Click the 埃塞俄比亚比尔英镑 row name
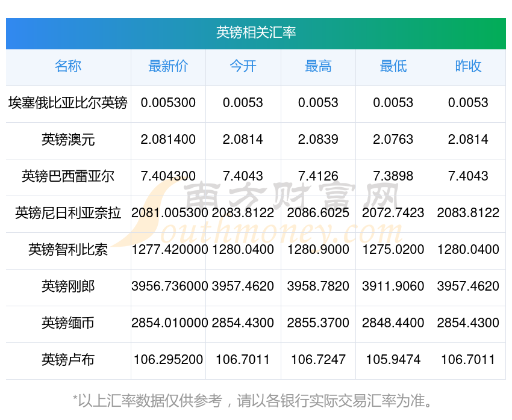The height and width of the screenshot is (420, 512). (x=68, y=103)
